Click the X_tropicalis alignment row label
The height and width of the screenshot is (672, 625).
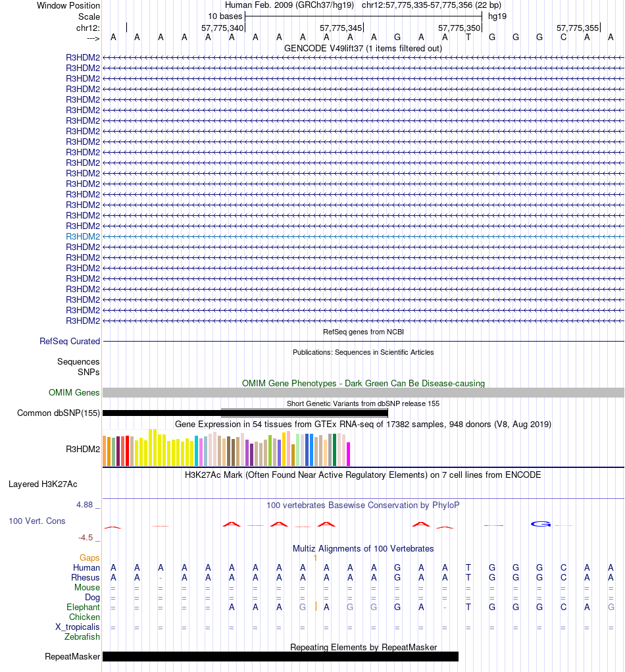pos(78,627)
